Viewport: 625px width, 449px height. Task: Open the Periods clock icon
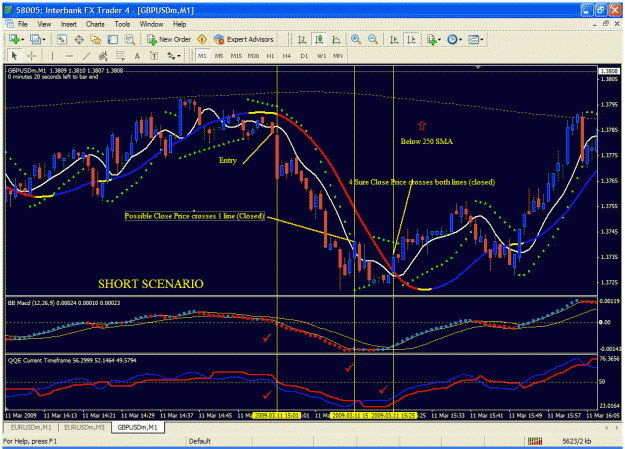click(x=452, y=39)
